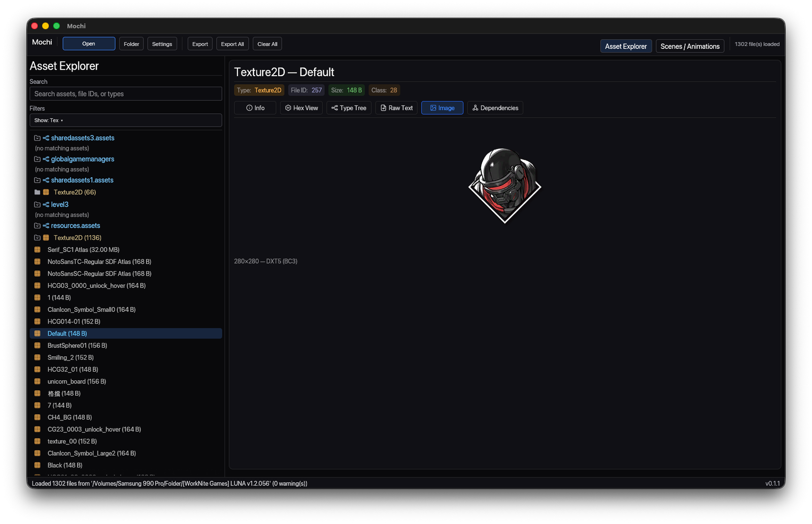Image resolution: width=812 pixels, height=524 pixels.
Task: Click the '280×280 — DXT5 (BC3)' caption
Action: point(266,261)
